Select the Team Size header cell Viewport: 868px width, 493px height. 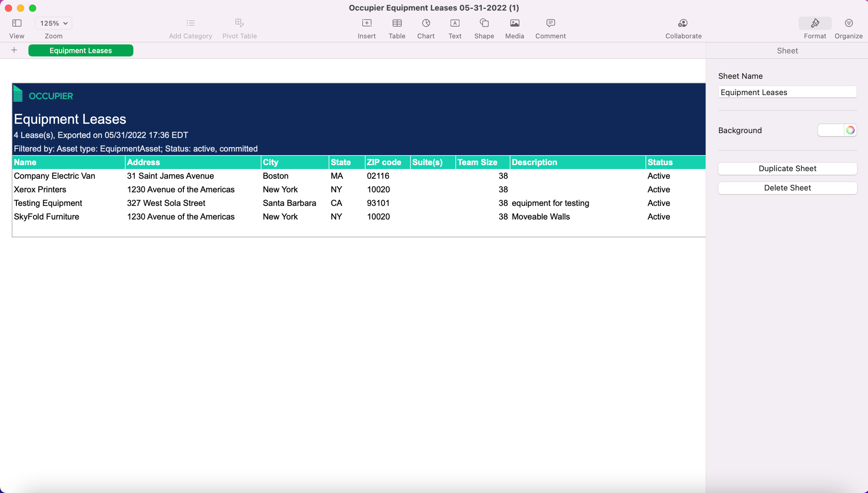(483, 162)
